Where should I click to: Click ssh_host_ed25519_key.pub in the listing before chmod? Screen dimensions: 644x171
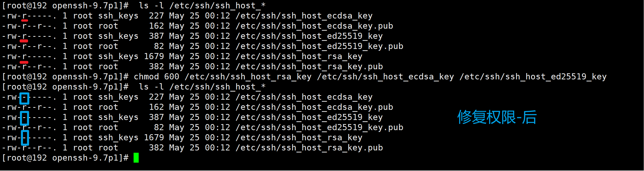pyautogui.click(x=319, y=46)
